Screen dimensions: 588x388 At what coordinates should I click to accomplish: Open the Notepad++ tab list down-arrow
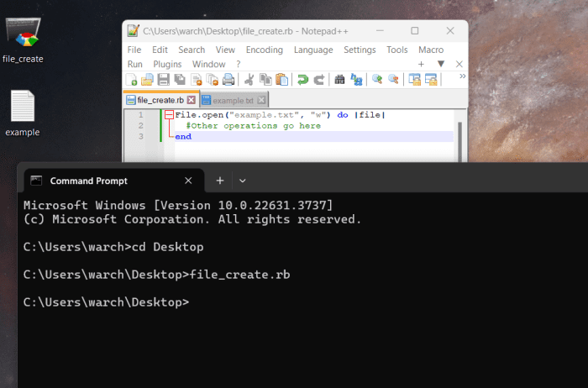(441, 64)
